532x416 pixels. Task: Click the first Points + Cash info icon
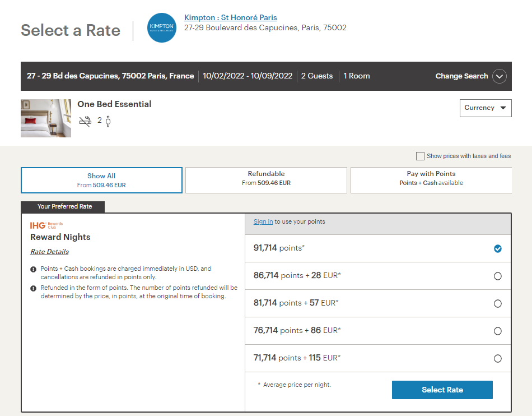[34, 269]
